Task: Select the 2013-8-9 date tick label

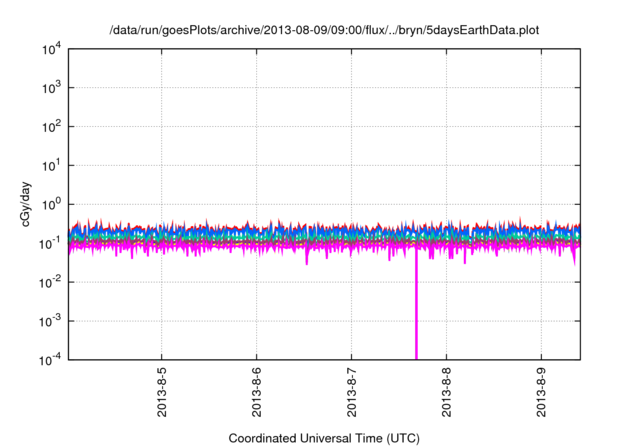Action: [x=541, y=392]
